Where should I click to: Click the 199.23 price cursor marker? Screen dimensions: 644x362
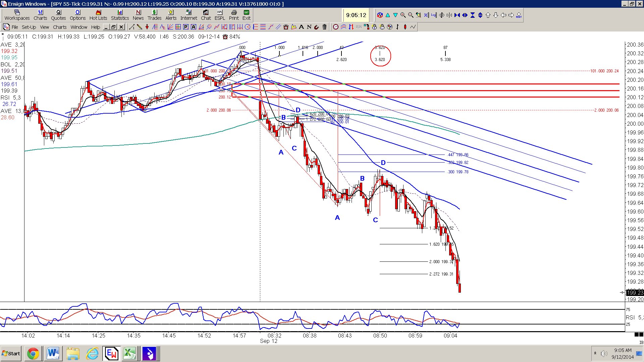click(x=635, y=293)
